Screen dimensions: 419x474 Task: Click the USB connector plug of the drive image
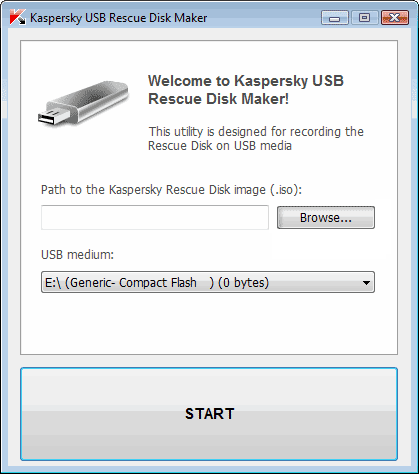click(49, 118)
